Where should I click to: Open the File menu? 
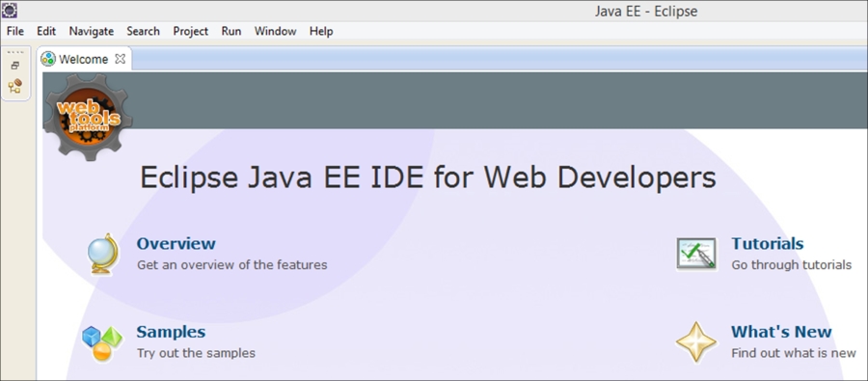coord(14,31)
